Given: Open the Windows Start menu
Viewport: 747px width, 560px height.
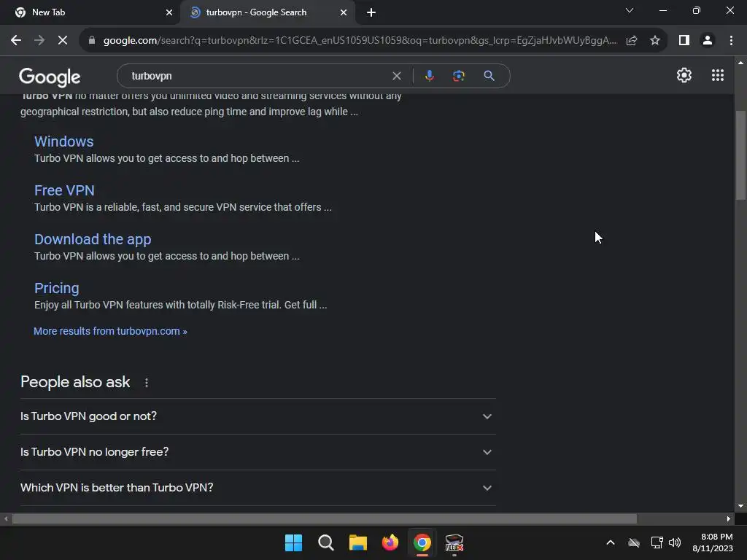Looking at the screenshot, I should point(293,542).
